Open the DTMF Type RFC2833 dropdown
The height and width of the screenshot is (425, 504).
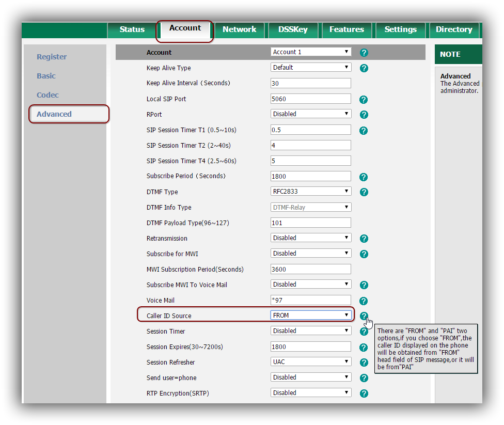coord(311,192)
